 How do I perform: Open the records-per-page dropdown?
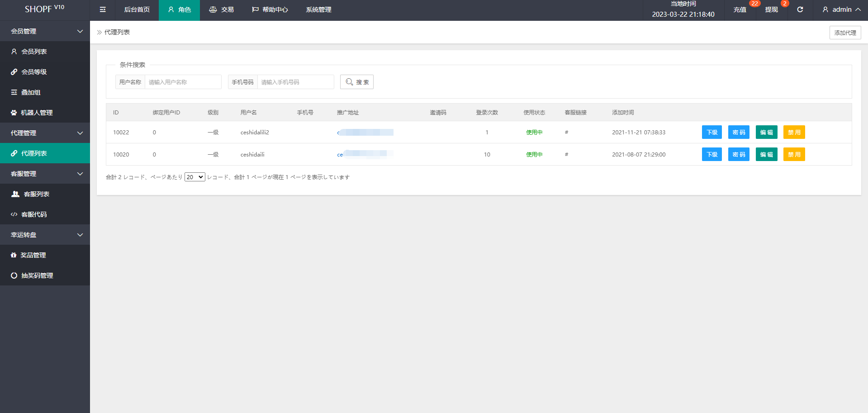194,177
